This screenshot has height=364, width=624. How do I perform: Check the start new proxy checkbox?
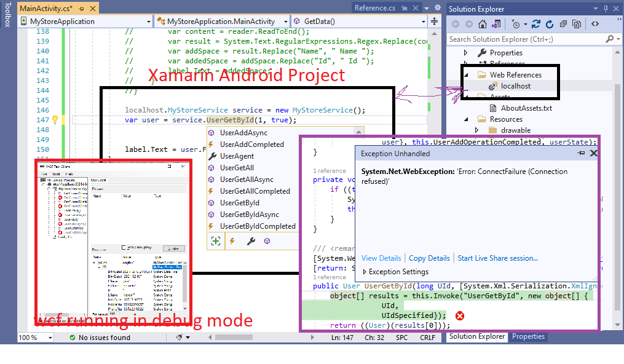point(124,248)
